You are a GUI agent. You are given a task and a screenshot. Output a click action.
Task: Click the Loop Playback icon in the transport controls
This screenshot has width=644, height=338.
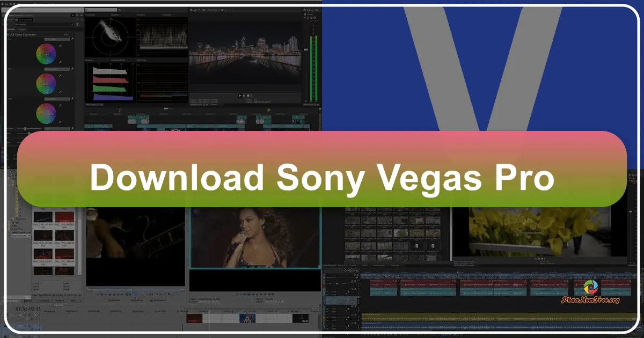[252, 95]
